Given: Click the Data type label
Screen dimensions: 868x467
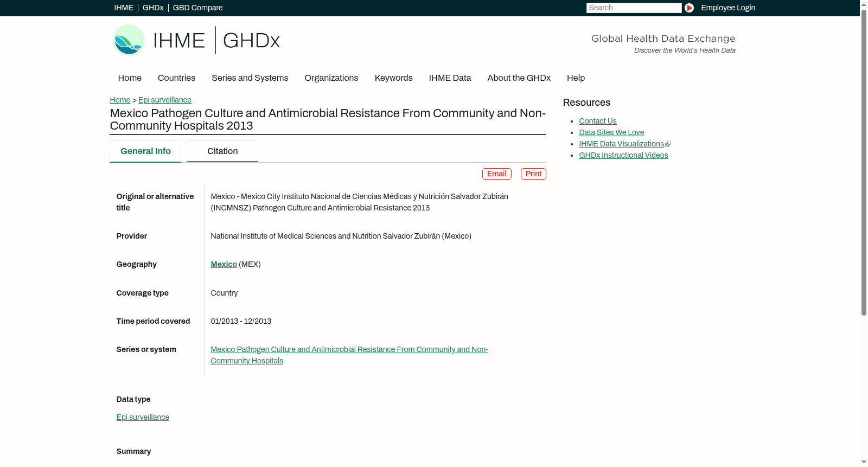Looking at the screenshot, I should click(x=133, y=399).
